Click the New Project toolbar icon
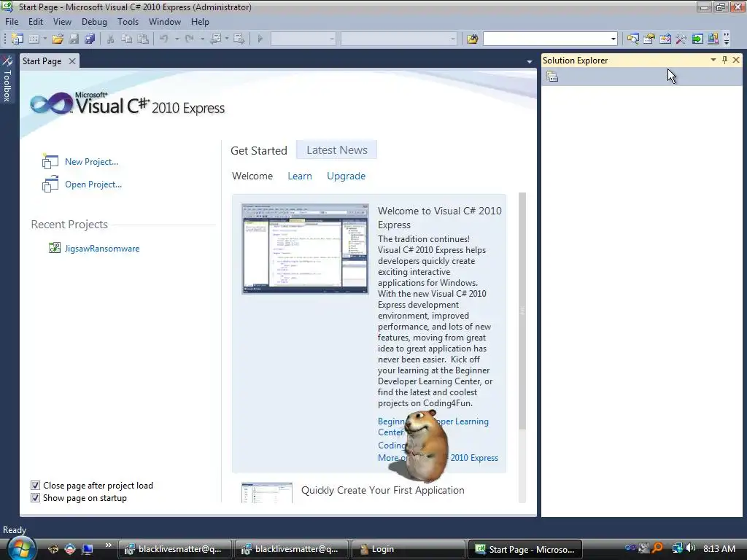This screenshot has height=560, width=747. pos(18,39)
